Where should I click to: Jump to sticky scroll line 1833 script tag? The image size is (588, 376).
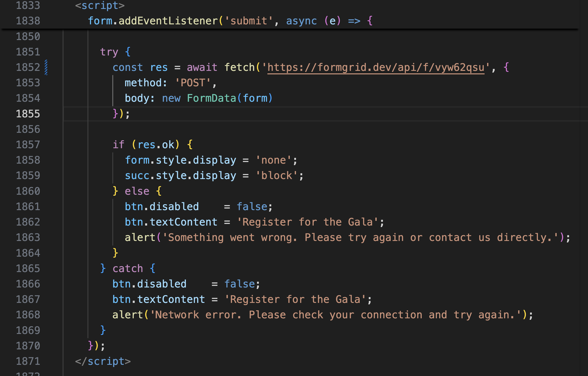point(100,5)
